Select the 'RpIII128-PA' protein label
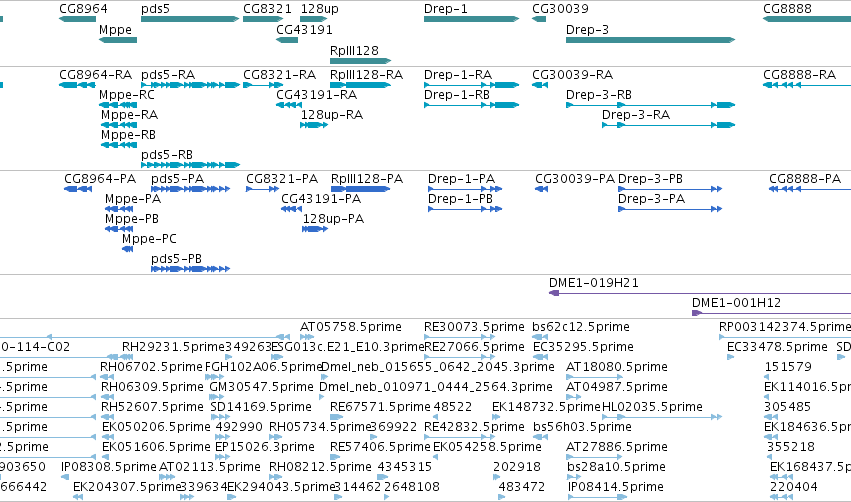This screenshot has width=851, height=502. coord(367,179)
